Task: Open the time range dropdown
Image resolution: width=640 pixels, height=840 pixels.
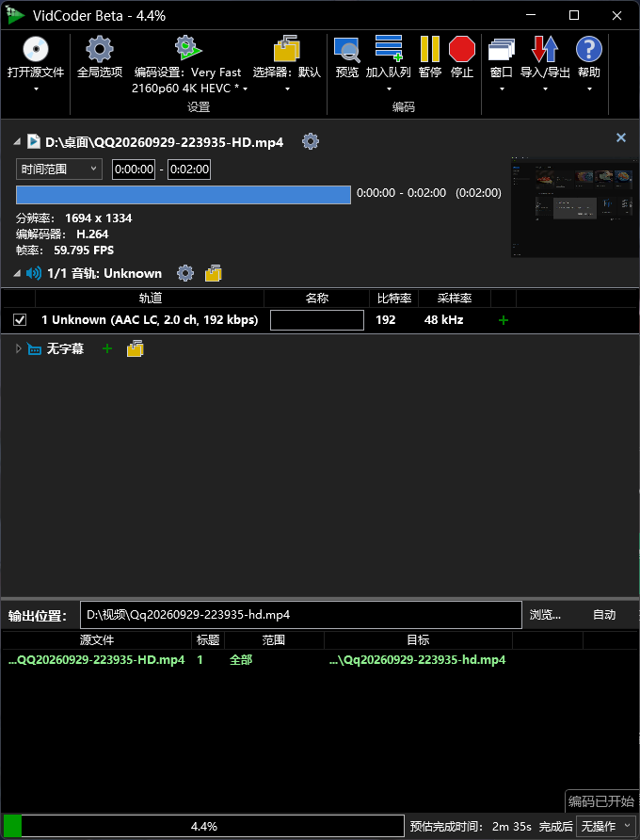Action: (x=59, y=170)
